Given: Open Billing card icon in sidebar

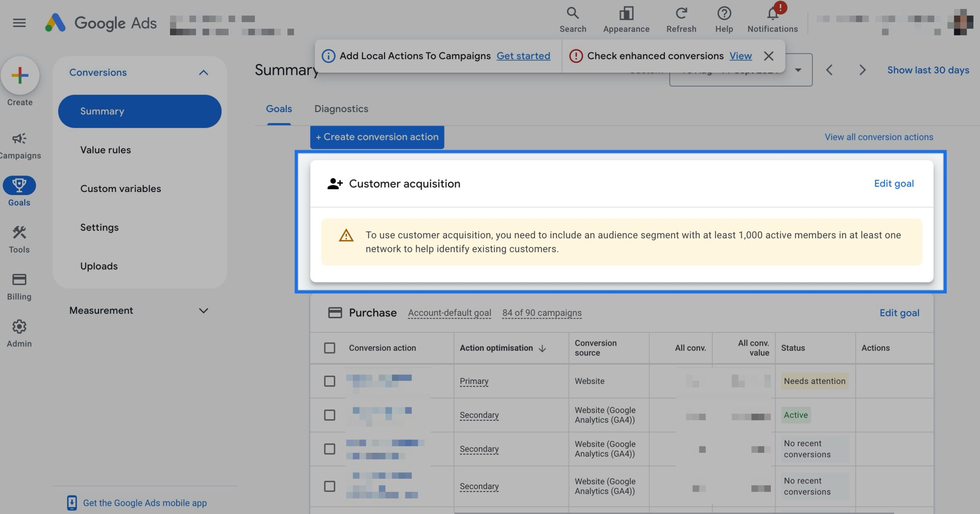Looking at the screenshot, I should pyautogui.click(x=19, y=280).
